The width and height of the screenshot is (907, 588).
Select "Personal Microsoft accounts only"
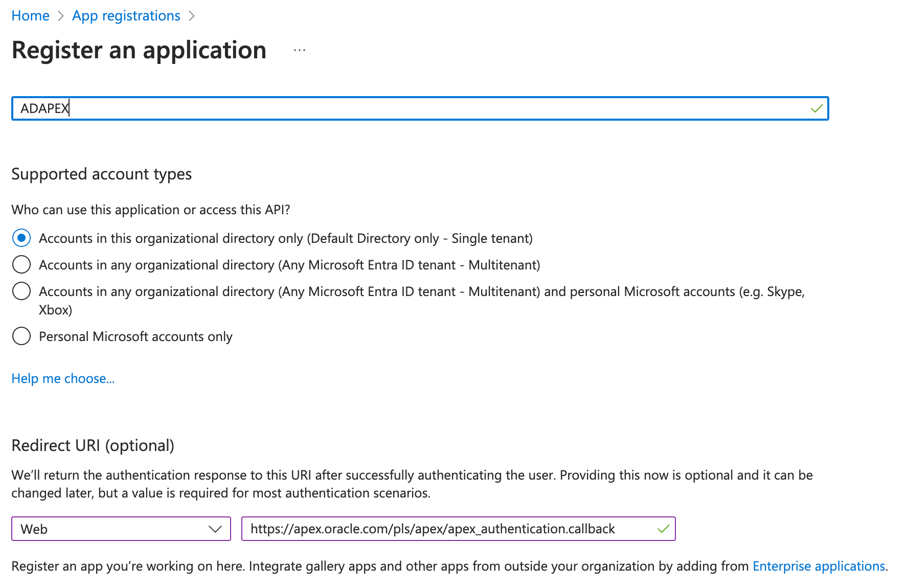(x=21, y=336)
